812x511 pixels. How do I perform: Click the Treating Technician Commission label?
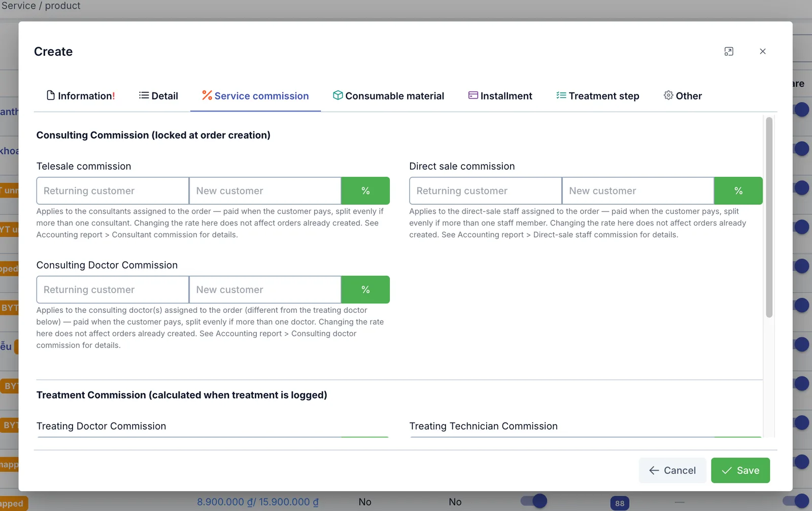[484, 426]
